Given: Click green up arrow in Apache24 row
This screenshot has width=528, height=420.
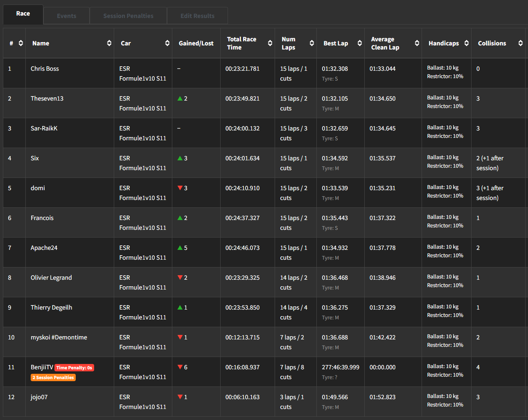Looking at the screenshot, I should pyautogui.click(x=180, y=248).
